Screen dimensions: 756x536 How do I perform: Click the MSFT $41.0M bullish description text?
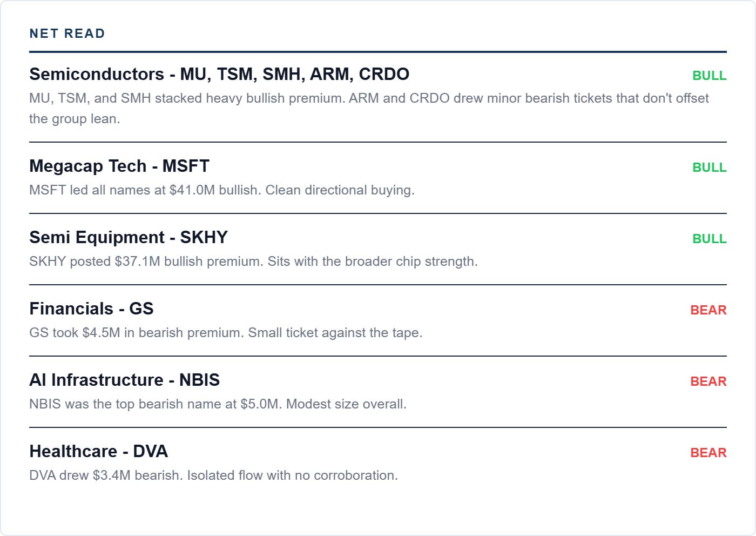(x=222, y=190)
